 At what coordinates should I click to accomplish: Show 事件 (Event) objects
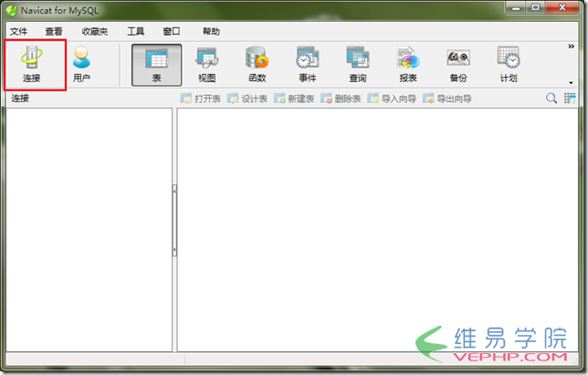tap(308, 65)
